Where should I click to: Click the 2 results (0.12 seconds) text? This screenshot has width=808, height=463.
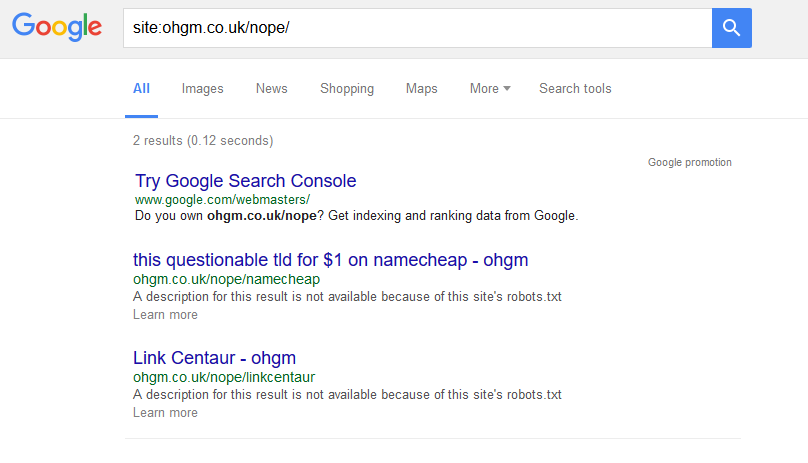coord(203,141)
